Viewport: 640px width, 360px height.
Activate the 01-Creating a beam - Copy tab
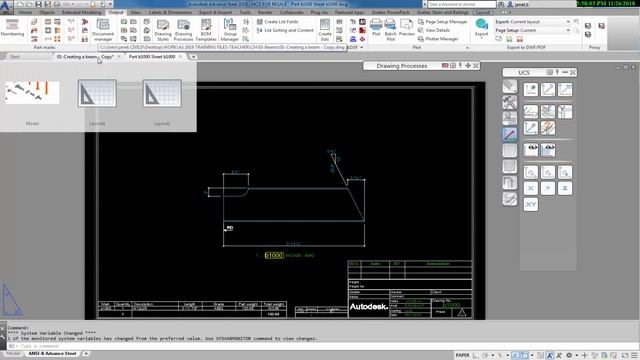(x=85, y=57)
